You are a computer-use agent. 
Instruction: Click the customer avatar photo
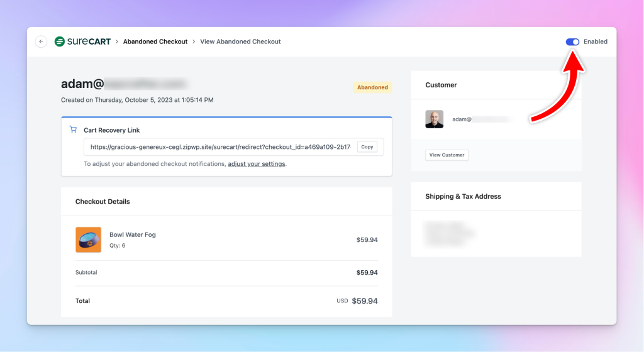[x=434, y=119]
